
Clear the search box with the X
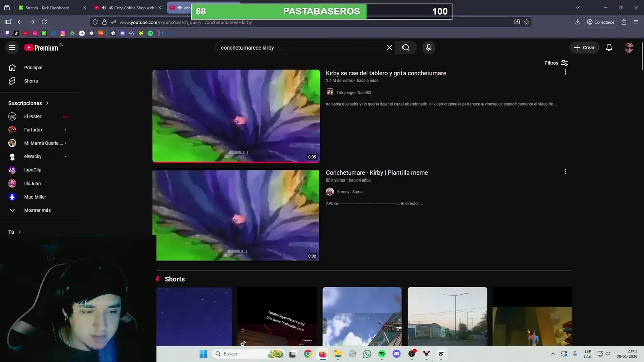389,48
